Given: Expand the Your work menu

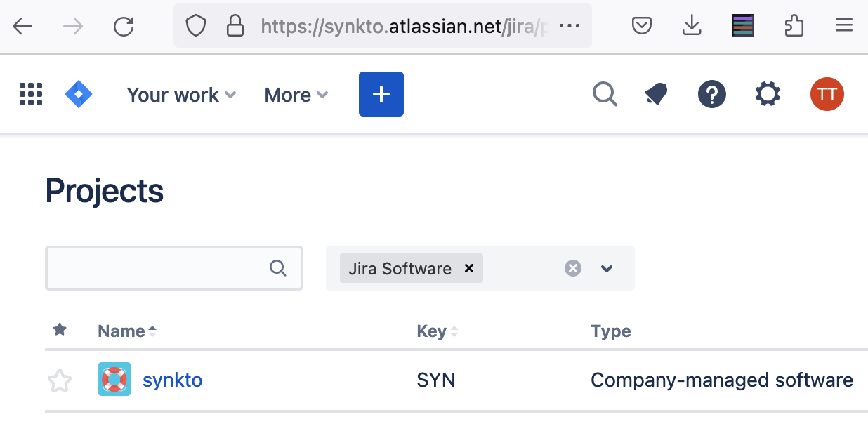Looking at the screenshot, I should 181,95.
